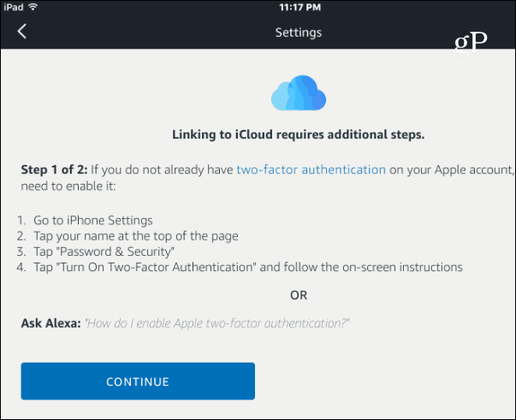The image size is (516, 420).
Task: Tap the 'need to enable it:' line
Action: point(68,186)
